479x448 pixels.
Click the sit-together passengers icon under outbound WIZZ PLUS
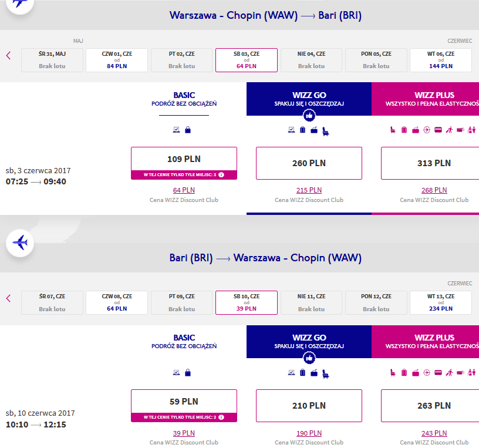(472, 130)
